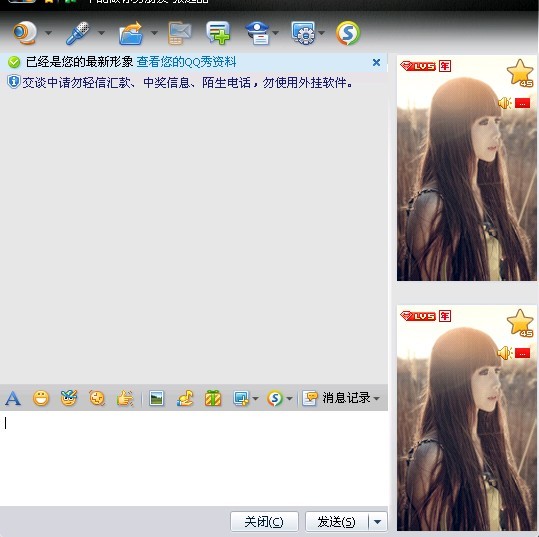The image size is (539, 537).
Task: Click the star 45 icon on upper avatar
Action: coord(520,73)
